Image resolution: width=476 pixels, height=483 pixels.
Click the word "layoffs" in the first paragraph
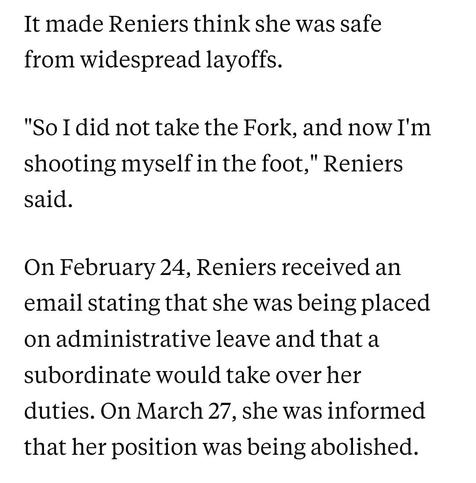[244, 60]
